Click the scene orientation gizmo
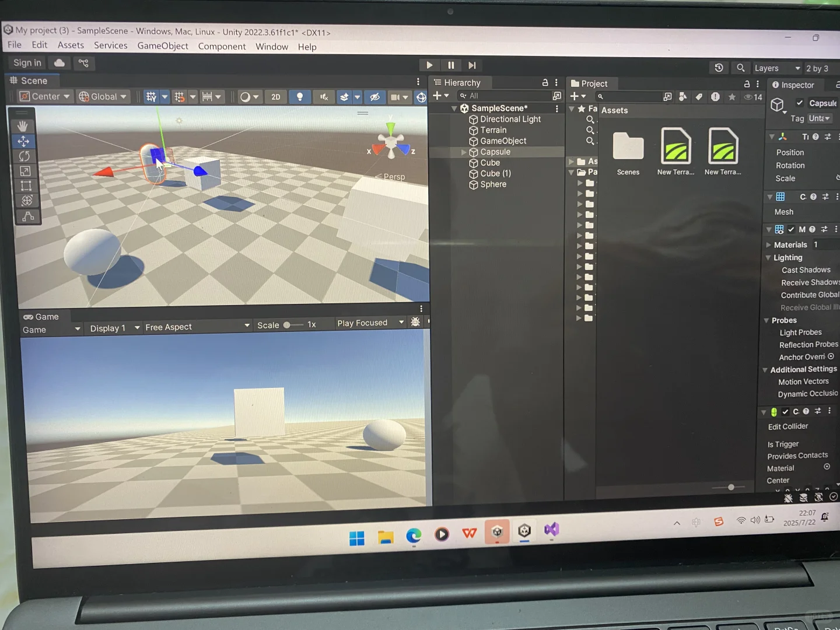The width and height of the screenshot is (840, 630). click(x=391, y=142)
